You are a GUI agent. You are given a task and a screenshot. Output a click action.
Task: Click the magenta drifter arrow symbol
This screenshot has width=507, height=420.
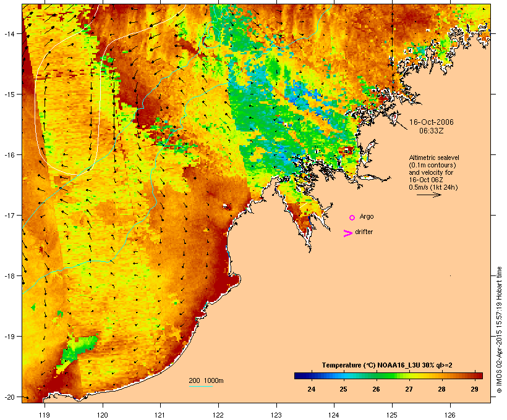[x=347, y=233]
